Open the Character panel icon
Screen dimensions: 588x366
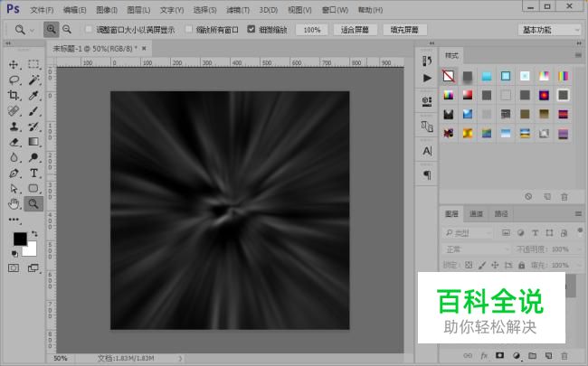coord(427,151)
